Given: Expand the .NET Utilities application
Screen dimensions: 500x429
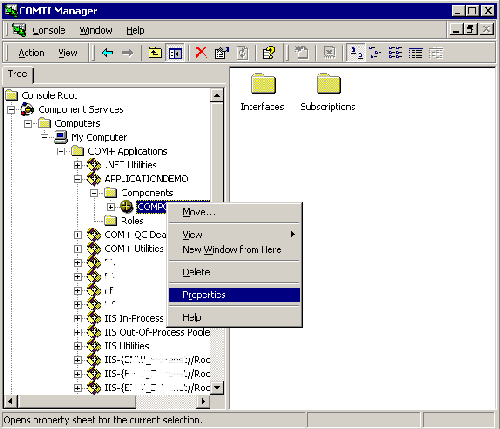Looking at the screenshot, I should (77, 165).
